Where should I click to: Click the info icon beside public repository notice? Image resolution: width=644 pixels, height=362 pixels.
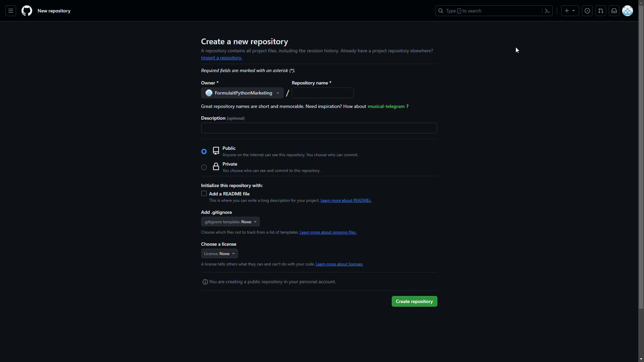pyautogui.click(x=205, y=282)
